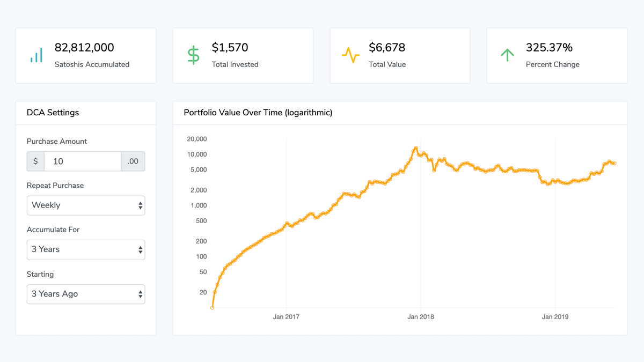
Task: Expand the Accumulate For 3 Years dropdown
Action: 86,249
